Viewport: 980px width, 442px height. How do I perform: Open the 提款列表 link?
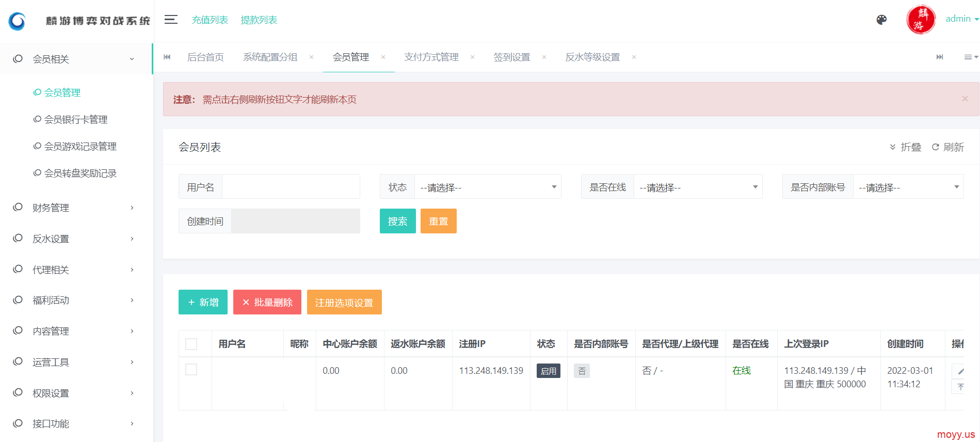tap(259, 20)
